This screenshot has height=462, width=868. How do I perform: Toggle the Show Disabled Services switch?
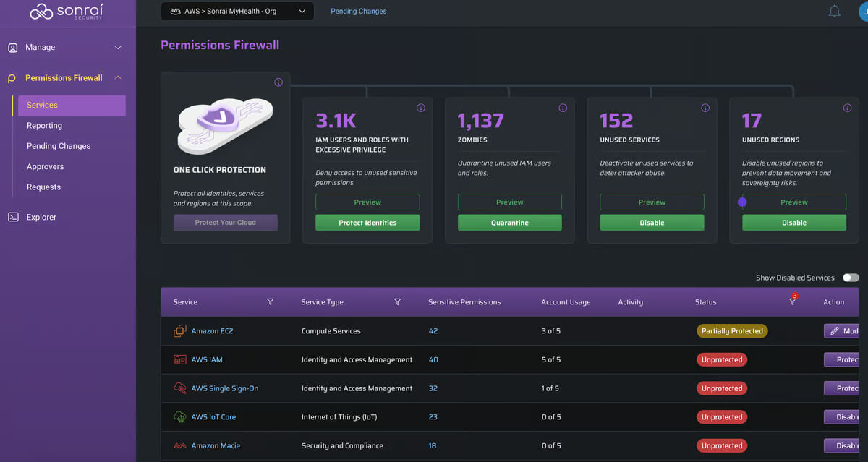click(851, 278)
